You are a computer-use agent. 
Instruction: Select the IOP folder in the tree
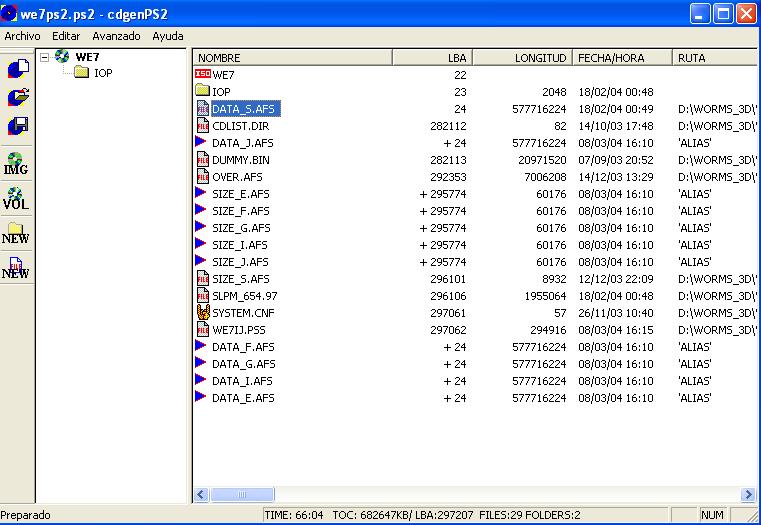102,73
